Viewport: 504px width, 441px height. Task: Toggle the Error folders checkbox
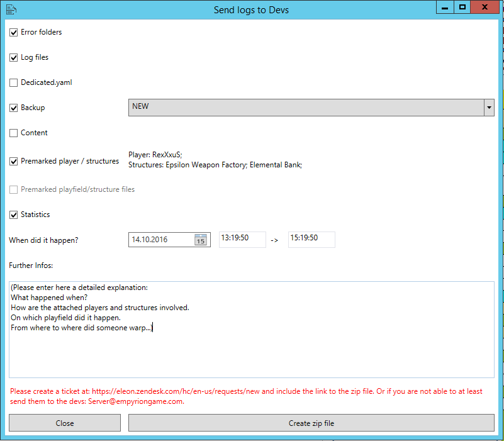pyautogui.click(x=13, y=32)
